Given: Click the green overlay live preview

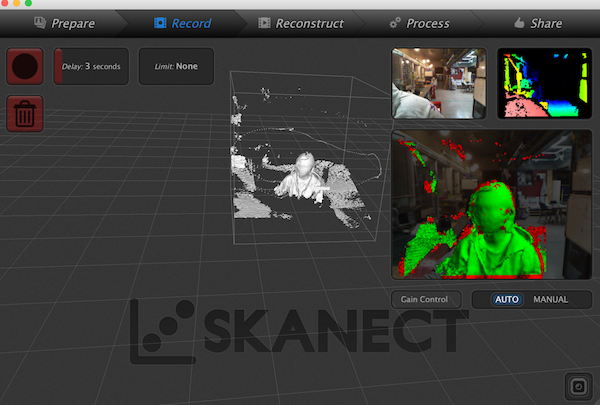Looking at the screenshot, I should pos(491,204).
